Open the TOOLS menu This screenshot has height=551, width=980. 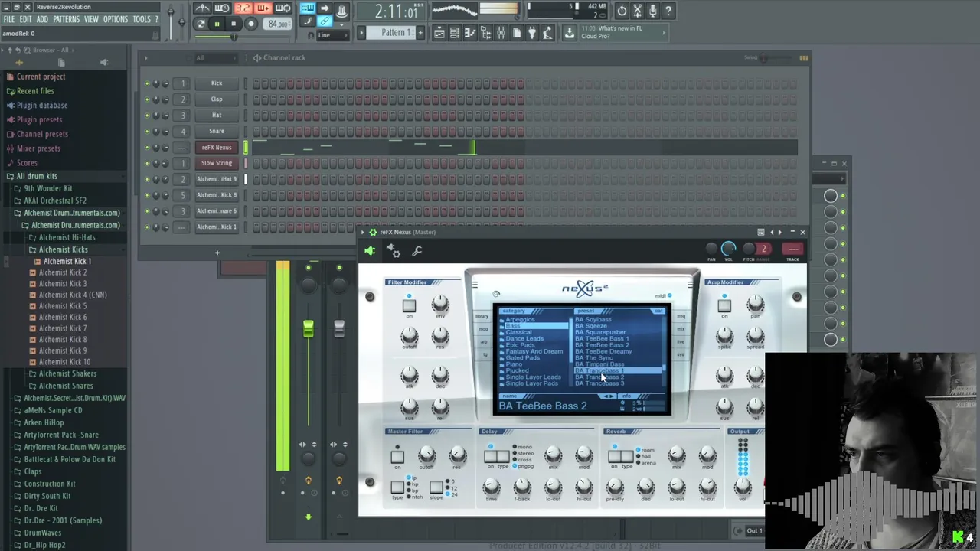tap(142, 19)
